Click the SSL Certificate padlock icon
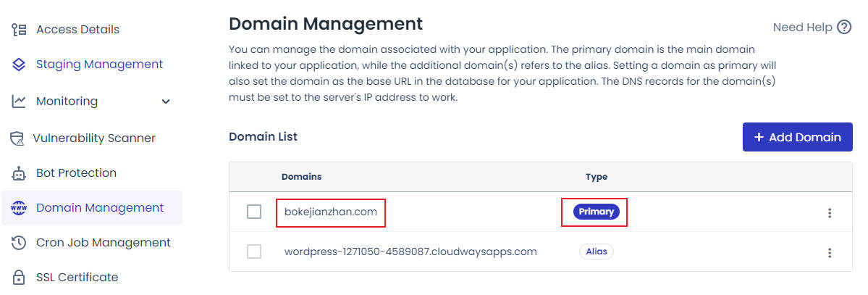 click(20, 278)
